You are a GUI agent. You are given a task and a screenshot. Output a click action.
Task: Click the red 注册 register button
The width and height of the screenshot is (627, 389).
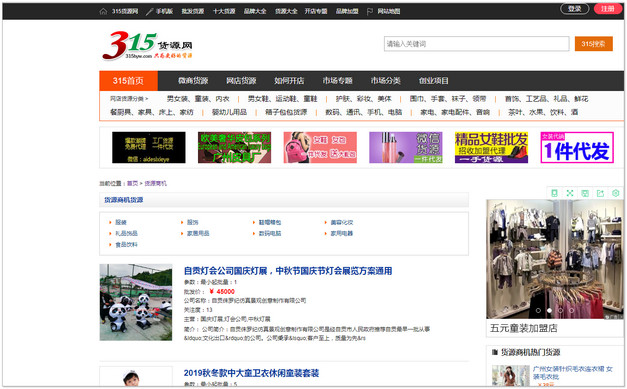[608, 9]
